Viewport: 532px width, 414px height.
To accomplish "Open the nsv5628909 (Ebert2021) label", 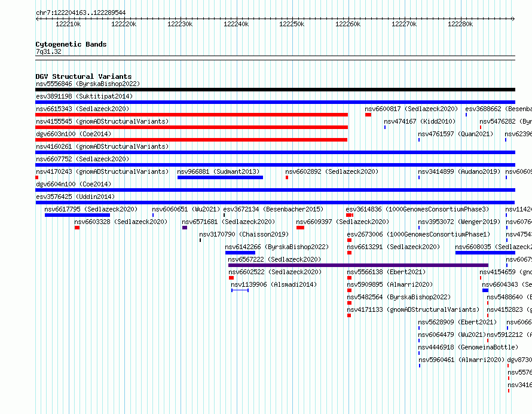I will 457,322.
